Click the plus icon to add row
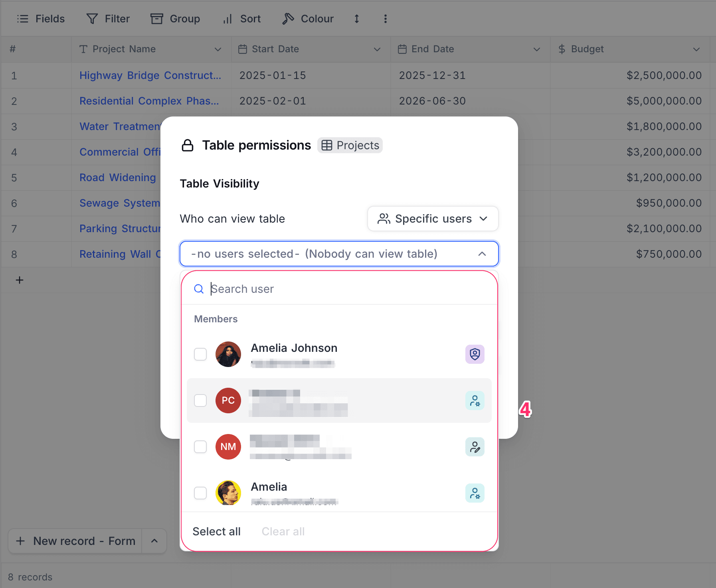Screen dimensions: 716x588 [x=20, y=280]
